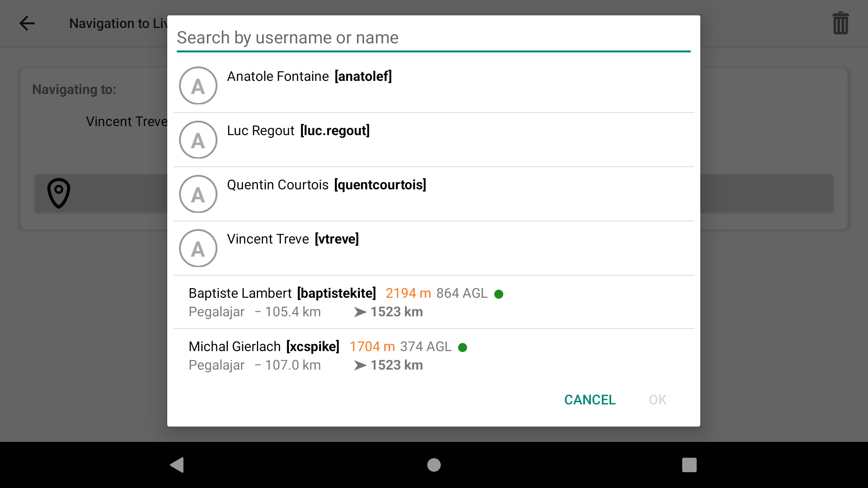
Task: Pick Vincent Treve [vtreve] from list
Action: tap(434, 248)
